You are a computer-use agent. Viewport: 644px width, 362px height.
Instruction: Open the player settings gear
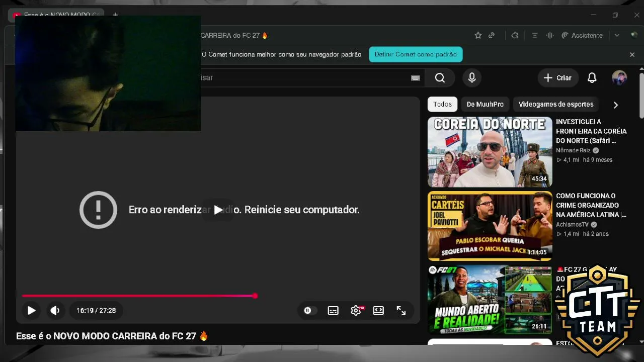tap(356, 311)
